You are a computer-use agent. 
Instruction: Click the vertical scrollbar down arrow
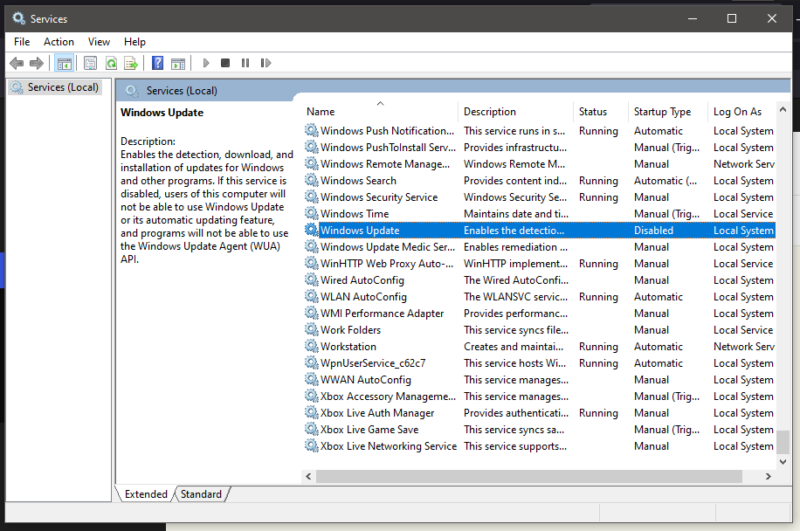click(783, 462)
